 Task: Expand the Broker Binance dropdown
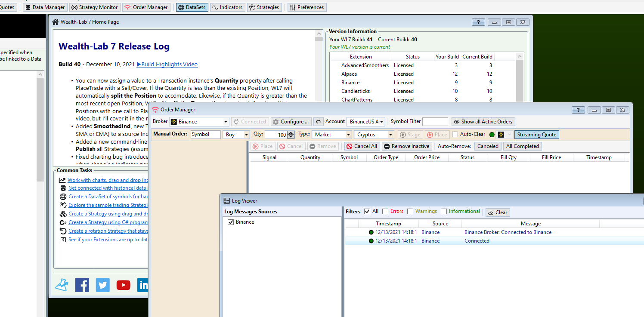click(226, 122)
